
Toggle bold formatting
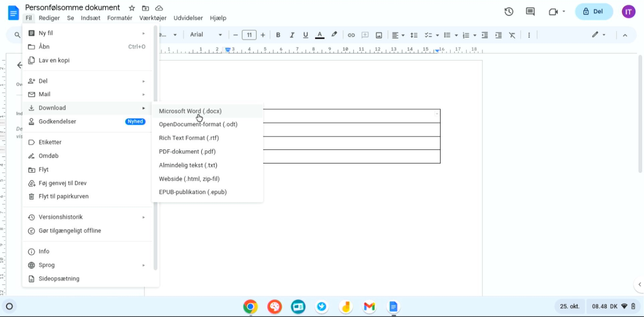pos(278,35)
